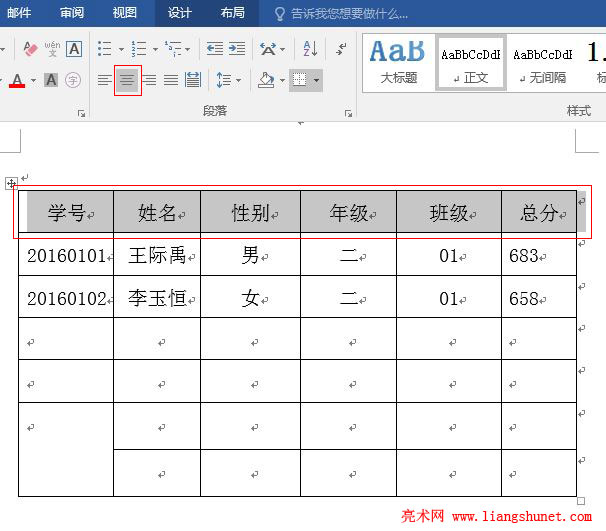Align text right
Image resolution: width=606 pixels, height=531 pixels.
pyautogui.click(x=149, y=80)
